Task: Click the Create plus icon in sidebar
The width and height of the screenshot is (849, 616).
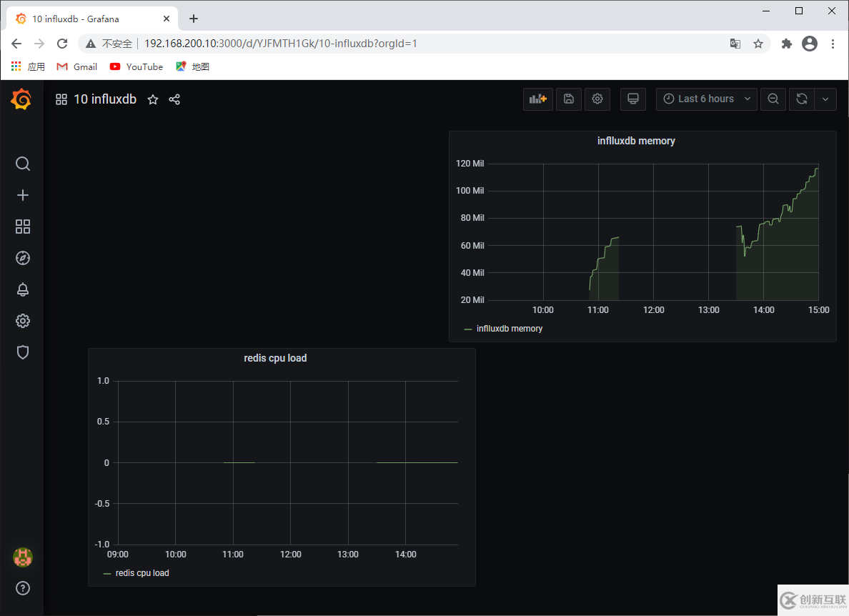Action: coord(23,195)
